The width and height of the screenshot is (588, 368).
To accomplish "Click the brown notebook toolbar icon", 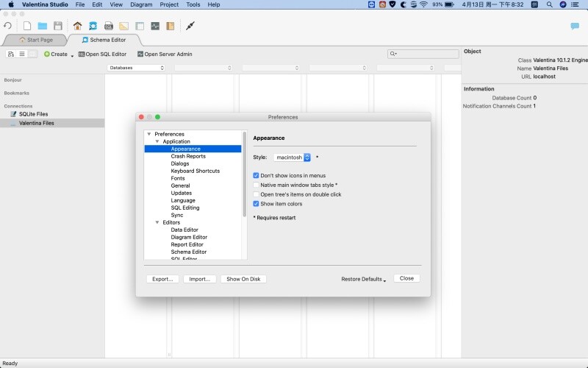I will tap(171, 26).
